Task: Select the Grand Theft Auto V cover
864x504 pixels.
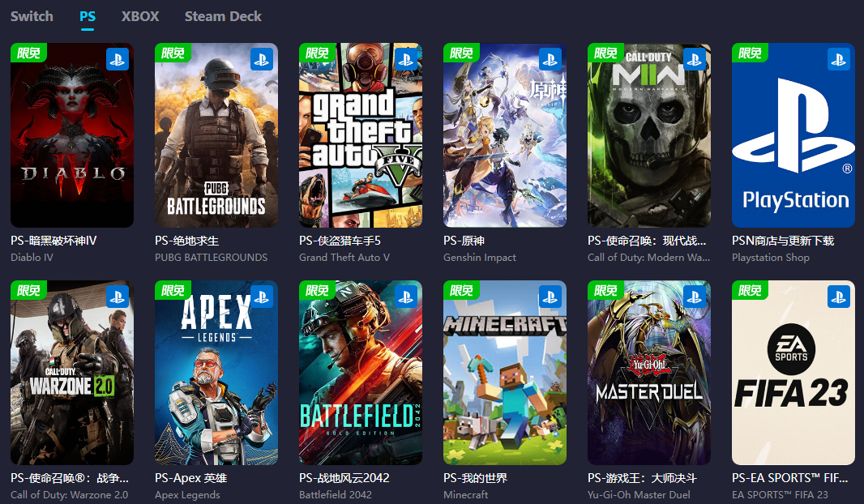Action: (x=361, y=135)
